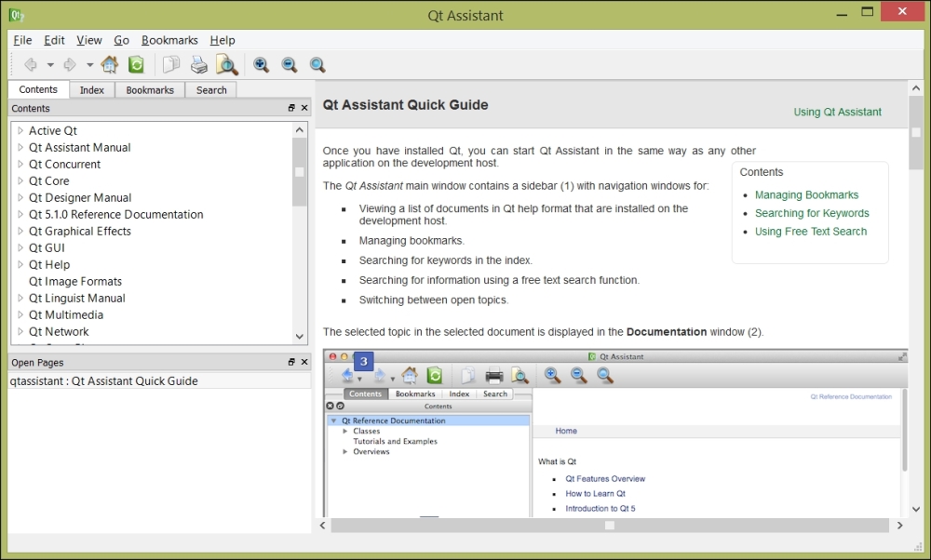Screen dimensions: 931x560
Task: Click the document vertical scrollbar up arrow
Action: tap(915, 88)
